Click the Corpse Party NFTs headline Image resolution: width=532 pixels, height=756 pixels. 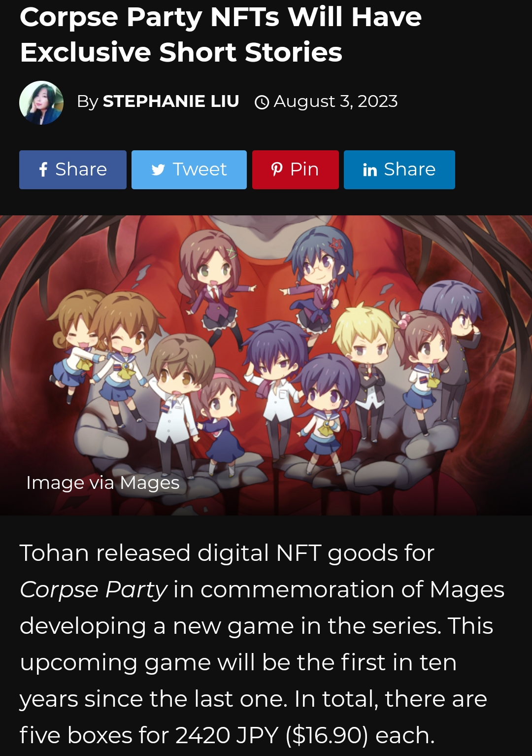point(221,34)
